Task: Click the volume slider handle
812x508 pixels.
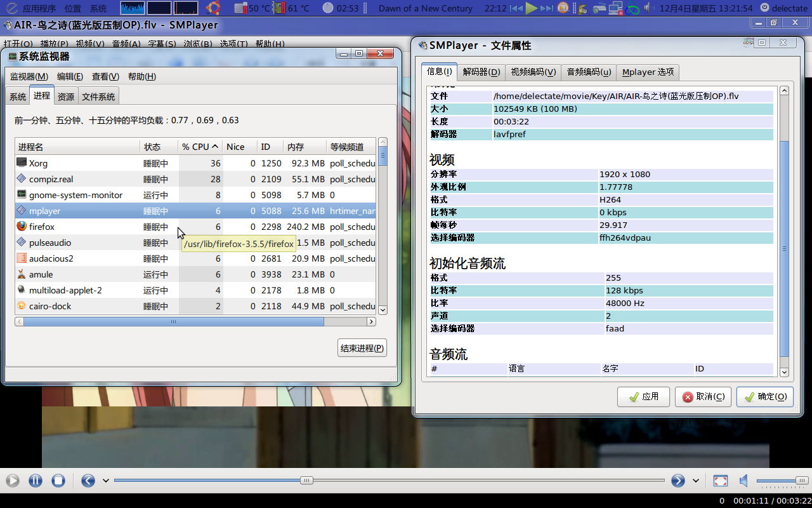Action: tap(802, 481)
